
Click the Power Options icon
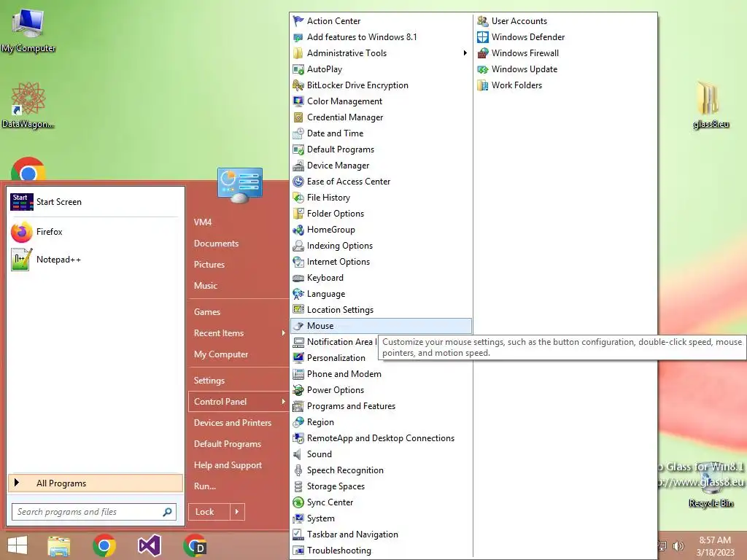[298, 390]
